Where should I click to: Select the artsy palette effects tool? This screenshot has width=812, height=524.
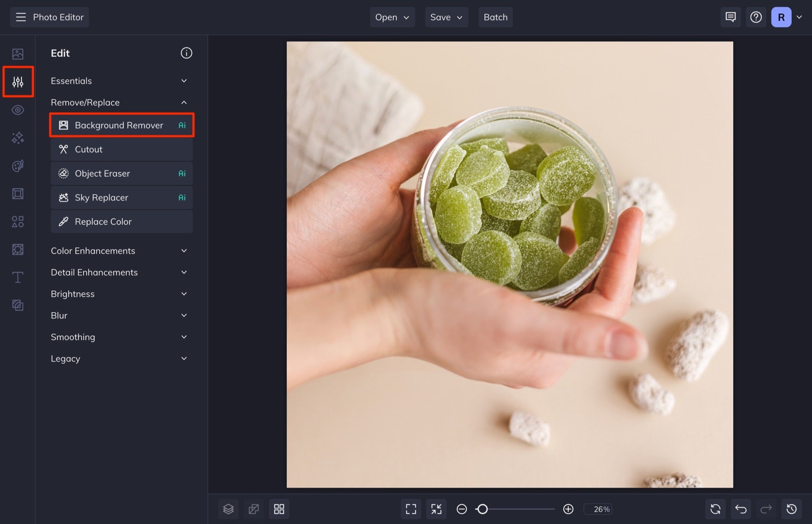tap(18, 166)
